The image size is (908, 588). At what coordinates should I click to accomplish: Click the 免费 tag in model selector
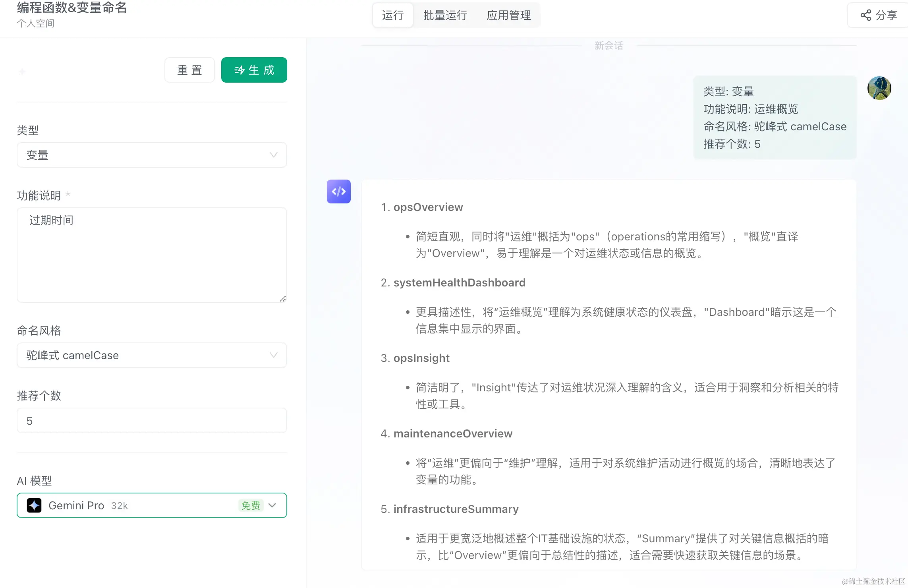coord(251,505)
